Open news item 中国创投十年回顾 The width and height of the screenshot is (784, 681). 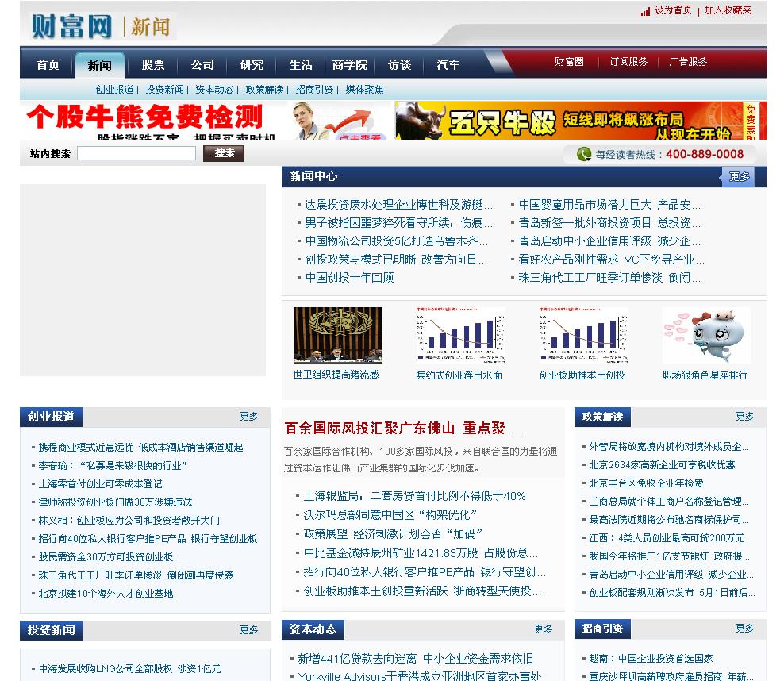point(349,278)
